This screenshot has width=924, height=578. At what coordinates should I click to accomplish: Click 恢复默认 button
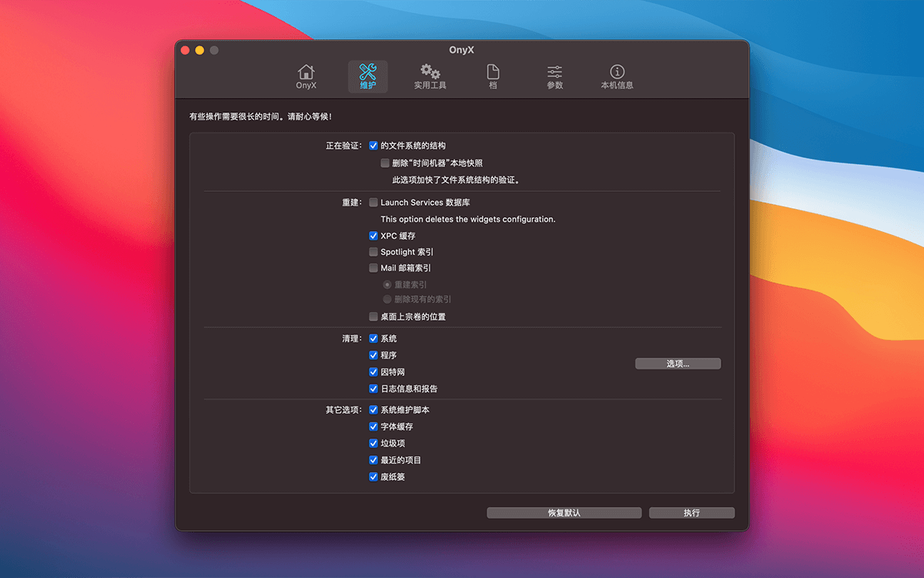(x=564, y=512)
